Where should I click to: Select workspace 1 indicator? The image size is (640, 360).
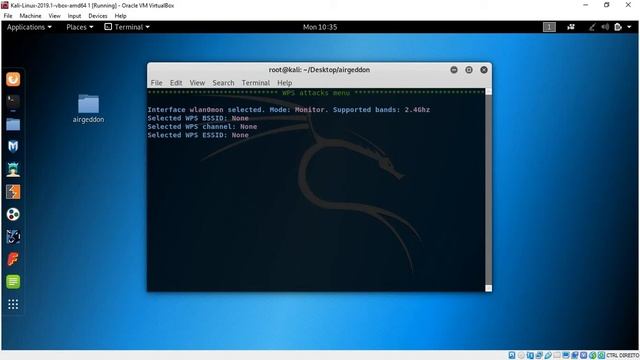549,27
